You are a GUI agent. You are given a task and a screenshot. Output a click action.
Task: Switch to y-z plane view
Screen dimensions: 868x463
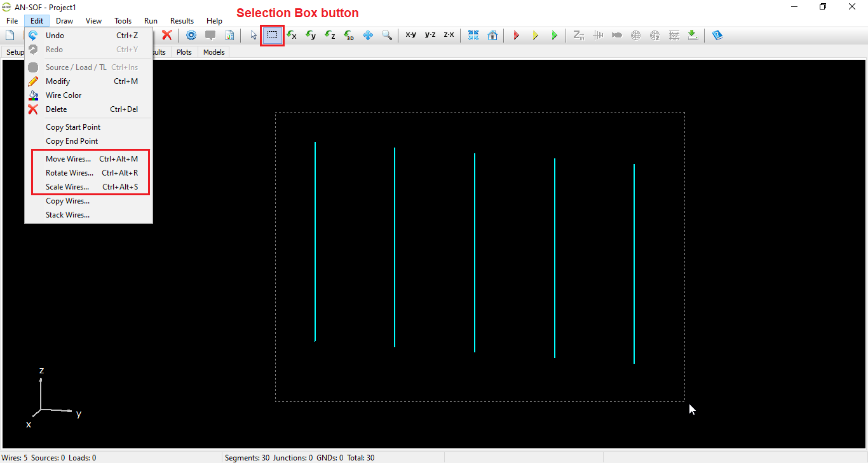click(430, 35)
